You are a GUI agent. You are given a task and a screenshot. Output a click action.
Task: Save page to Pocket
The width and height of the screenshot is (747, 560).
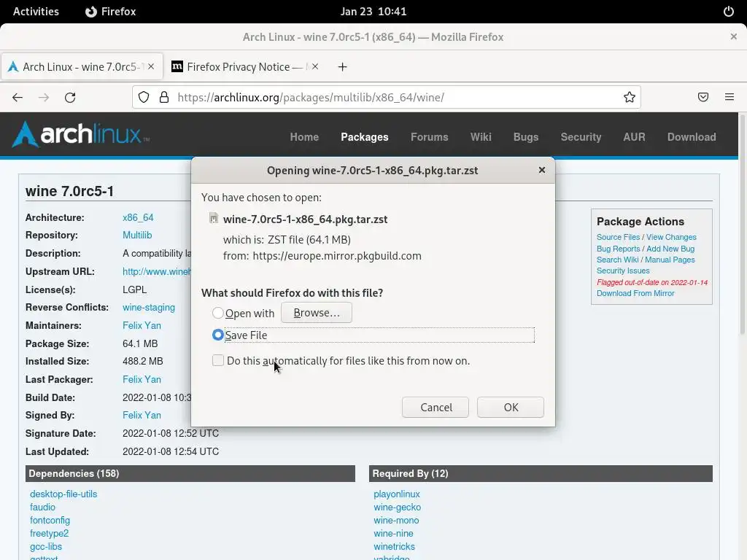tap(703, 97)
